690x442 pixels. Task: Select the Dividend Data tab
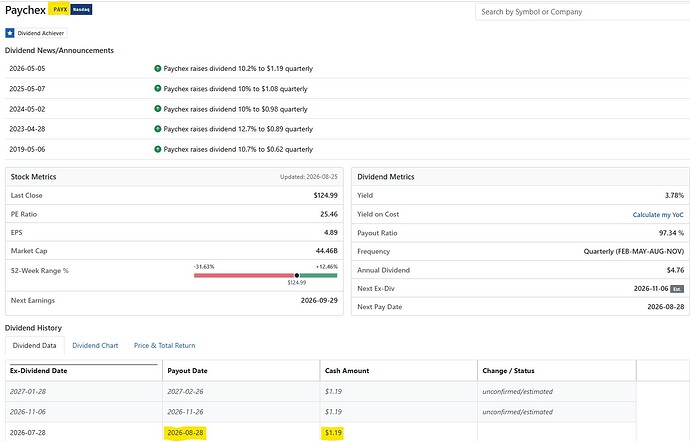point(34,346)
